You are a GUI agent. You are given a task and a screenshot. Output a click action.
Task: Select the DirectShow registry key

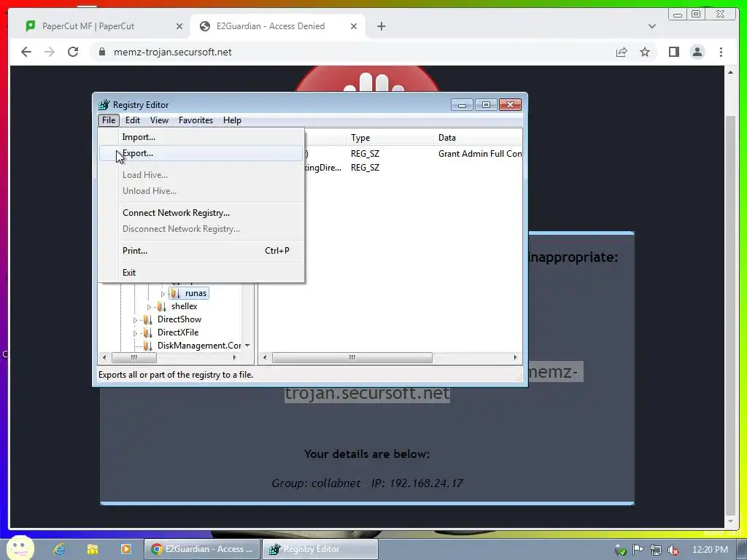point(179,319)
